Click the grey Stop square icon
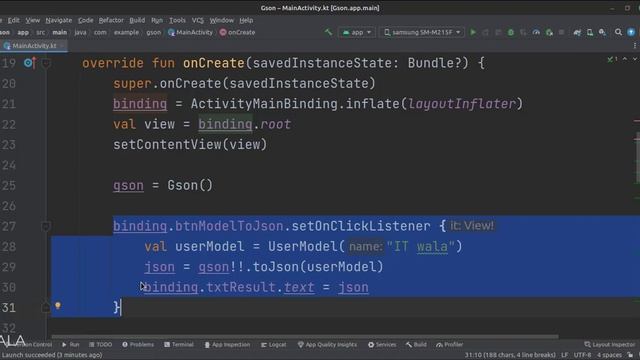 point(562,32)
